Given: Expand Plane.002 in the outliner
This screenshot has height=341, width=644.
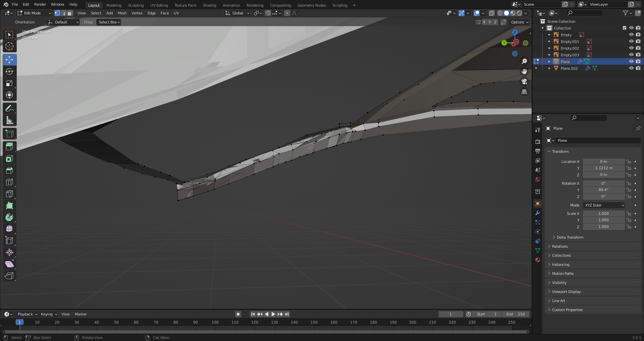Looking at the screenshot, I should 549,68.
